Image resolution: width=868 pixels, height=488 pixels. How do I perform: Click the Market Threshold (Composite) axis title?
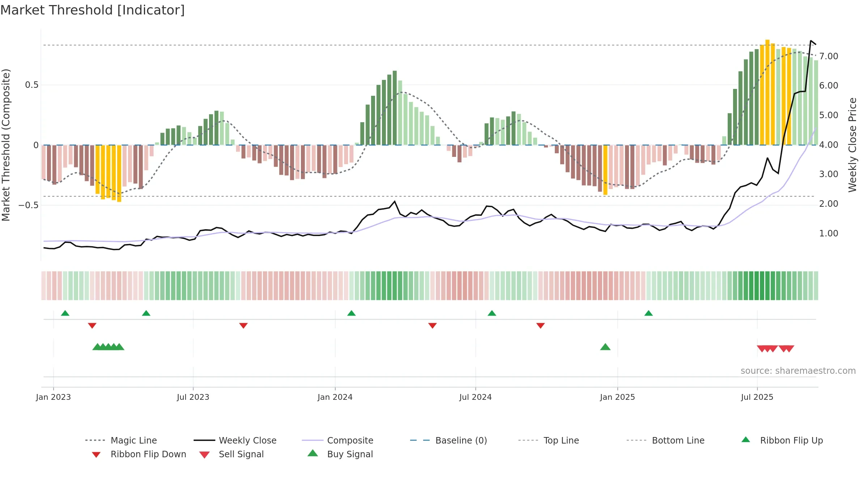pos(6,145)
